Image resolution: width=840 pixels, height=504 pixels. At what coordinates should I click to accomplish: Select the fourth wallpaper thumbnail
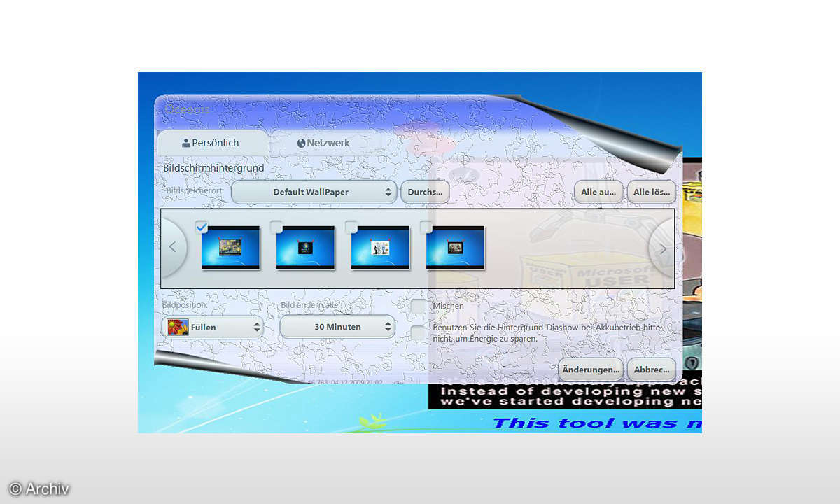(456, 247)
